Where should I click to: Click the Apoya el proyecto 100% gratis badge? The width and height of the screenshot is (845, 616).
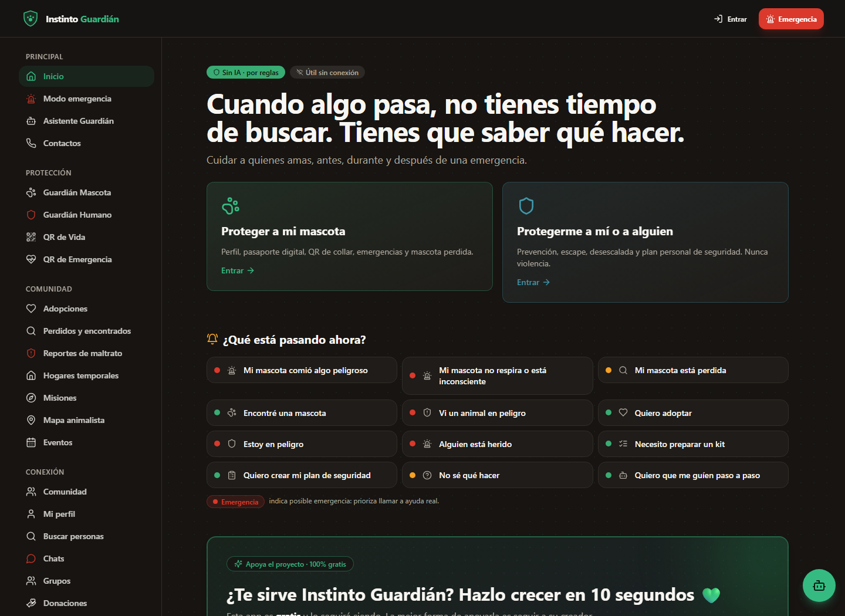tap(290, 564)
